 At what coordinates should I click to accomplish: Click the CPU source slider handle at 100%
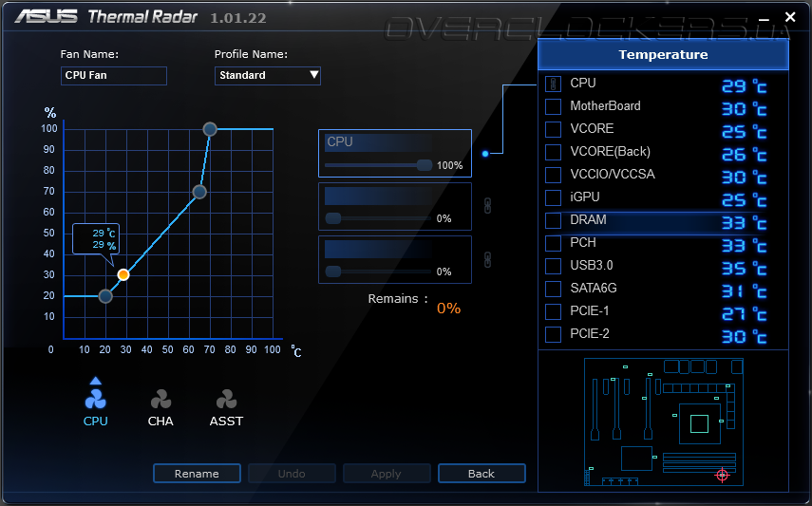(x=425, y=165)
